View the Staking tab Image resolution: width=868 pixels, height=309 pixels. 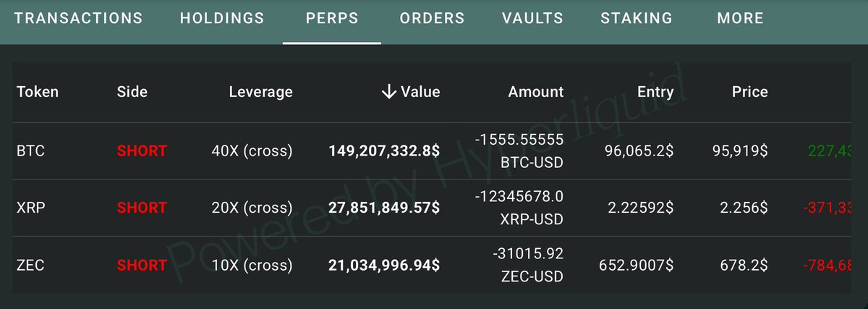click(637, 18)
